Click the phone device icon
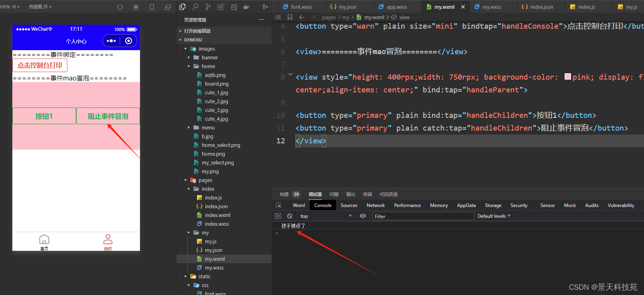644x295 pixels. [152, 7]
